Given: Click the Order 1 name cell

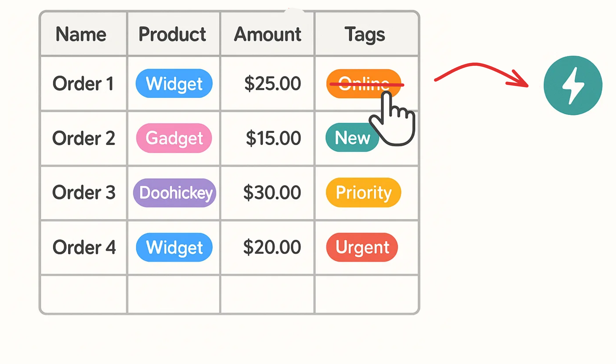Looking at the screenshot, I should pyautogui.click(x=83, y=84).
